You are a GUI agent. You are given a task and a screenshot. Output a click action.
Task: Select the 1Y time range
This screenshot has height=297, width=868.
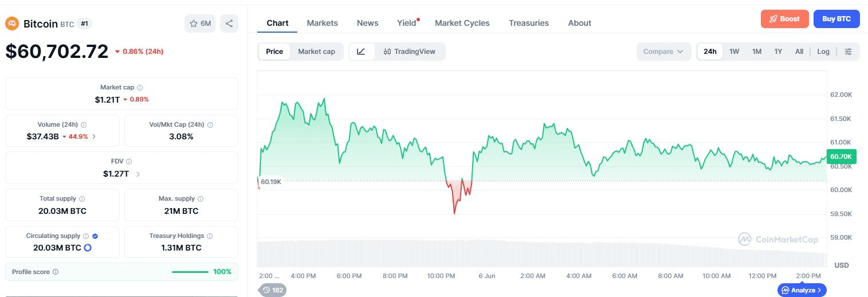(778, 52)
